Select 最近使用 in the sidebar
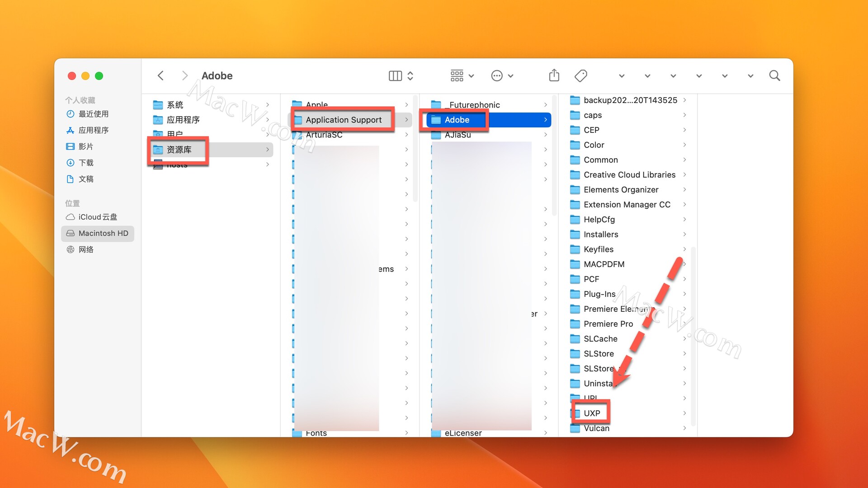Viewport: 868px width, 488px height. tap(93, 114)
